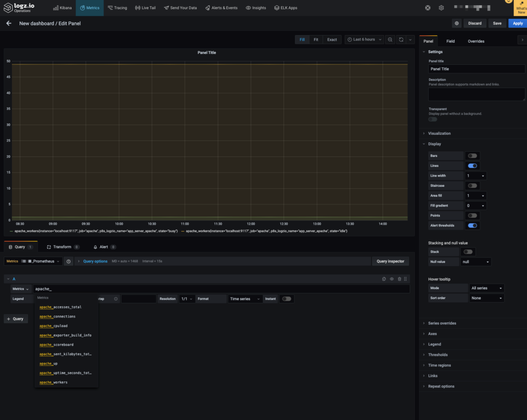Open dashboard settings gear next to Discard
The height and width of the screenshot is (420, 527).
click(456, 23)
